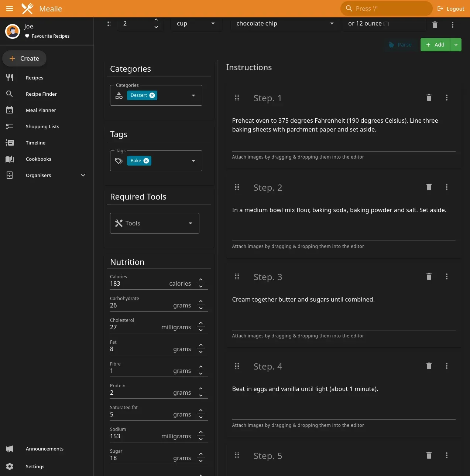Open Step 4 more options menu
The height and width of the screenshot is (476, 470).
[447, 366]
